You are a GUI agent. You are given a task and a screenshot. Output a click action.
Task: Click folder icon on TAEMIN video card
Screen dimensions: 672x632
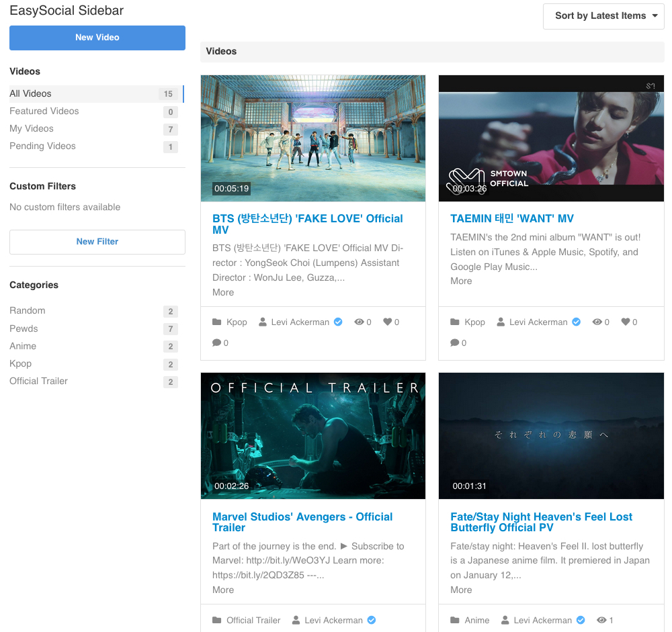[455, 322]
